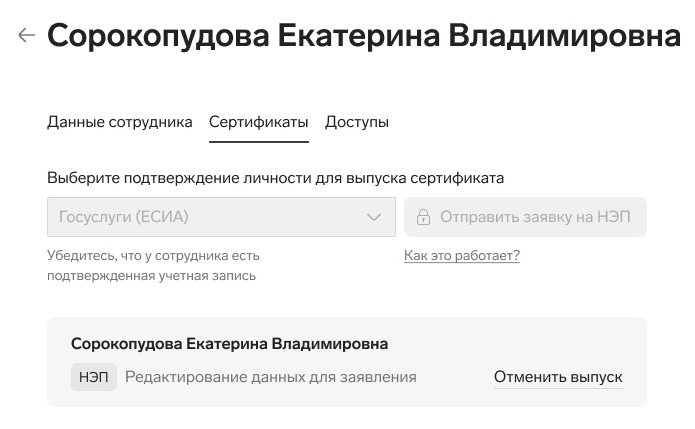Open the Как это работает? link
The height and width of the screenshot is (429, 695).
462,256
